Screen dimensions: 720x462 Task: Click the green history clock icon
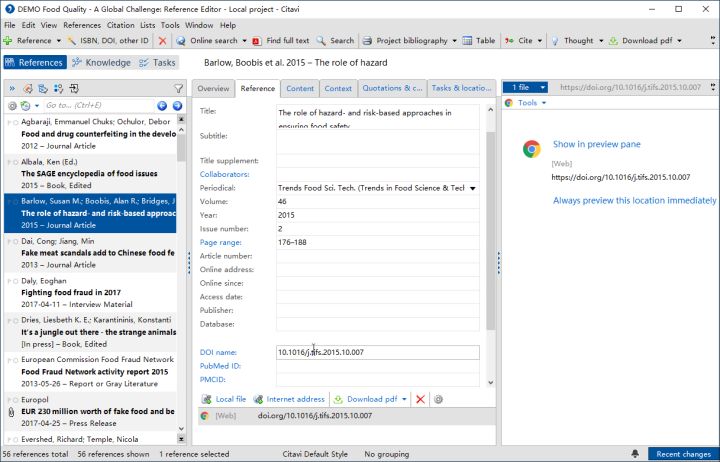pyautogui.click(x=26, y=106)
